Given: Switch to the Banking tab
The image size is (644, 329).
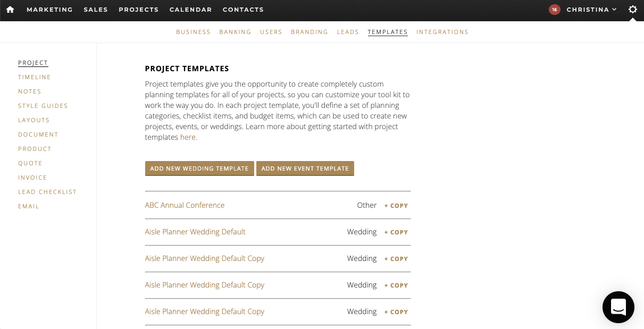Looking at the screenshot, I should tap(235, 32).
